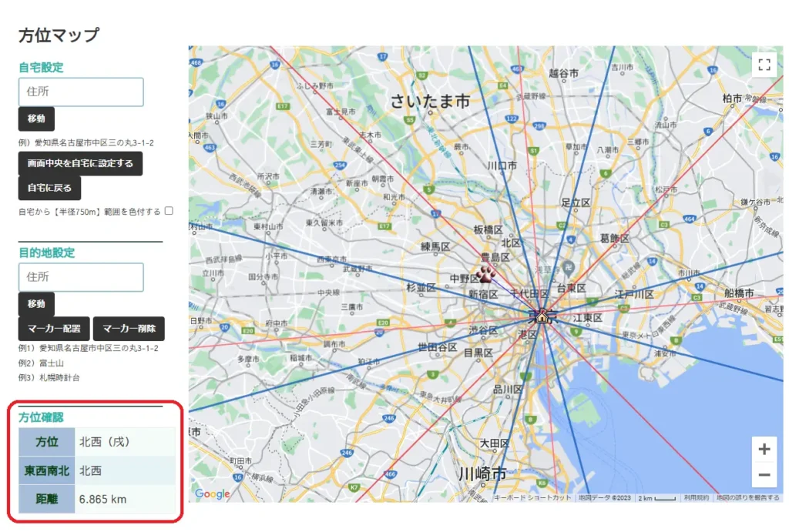Select the 距離 row showing 6.865 km
The image size is (789, 532).
pyautogui.click(x=92, y=499)
